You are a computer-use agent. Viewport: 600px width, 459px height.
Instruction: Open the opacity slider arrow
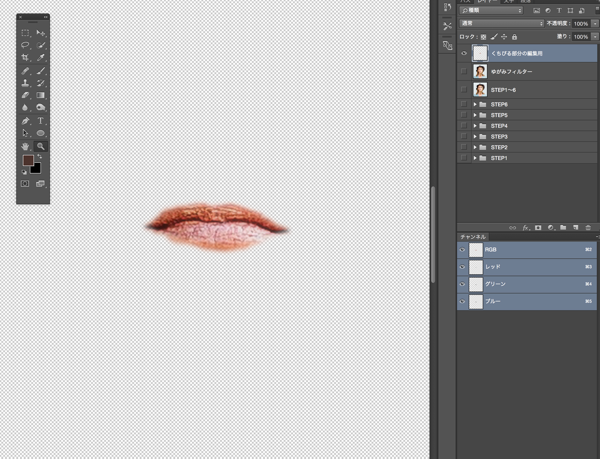pos(595,24)
